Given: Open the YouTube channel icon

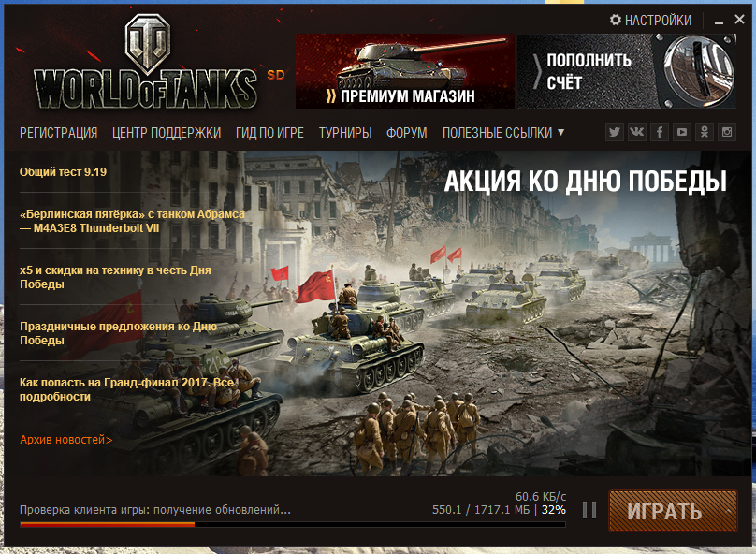Looking at the screenshot, I should point(682,132).
